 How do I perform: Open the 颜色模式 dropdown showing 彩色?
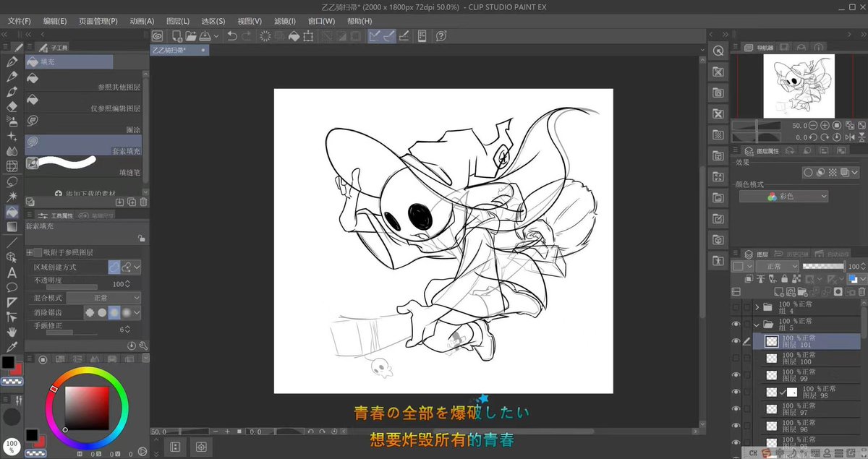click(x=784, y=197)
